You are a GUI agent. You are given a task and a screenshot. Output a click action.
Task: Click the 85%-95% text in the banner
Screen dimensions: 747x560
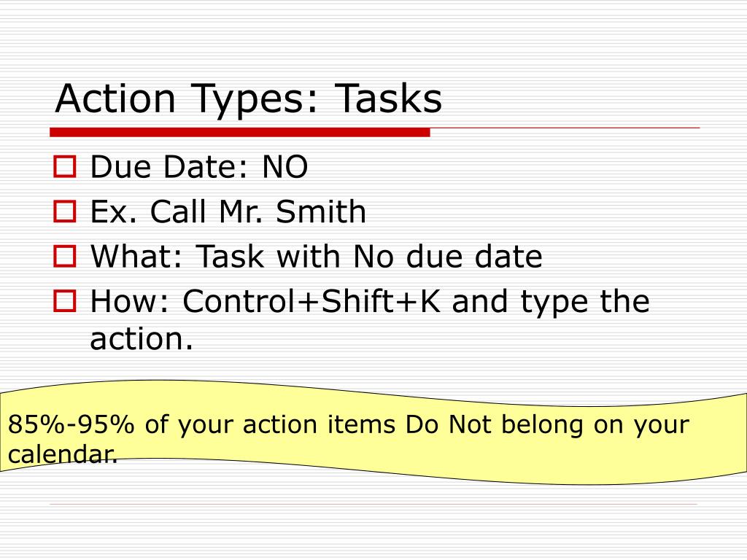click(x=71, y=424)
